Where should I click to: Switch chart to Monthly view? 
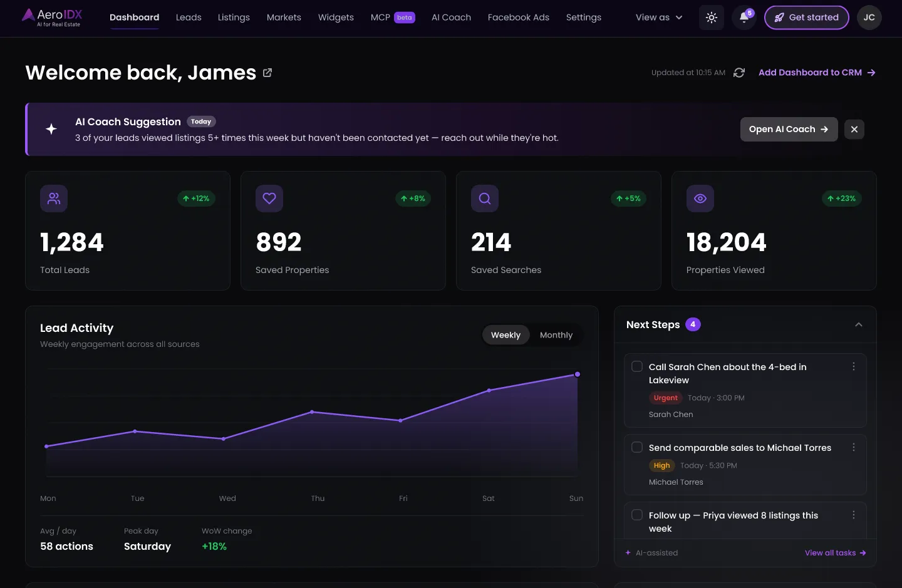[556, 335]
